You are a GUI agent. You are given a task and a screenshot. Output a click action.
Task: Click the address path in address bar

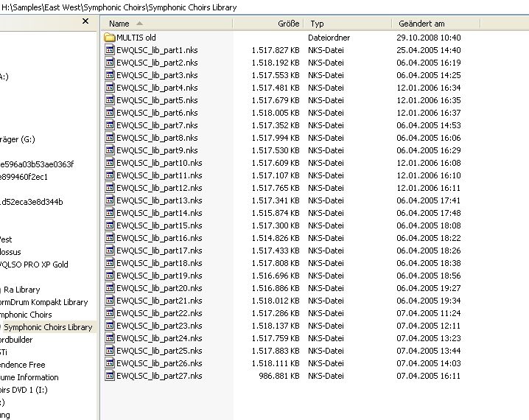pyautogui.click(x=119, y=7)
